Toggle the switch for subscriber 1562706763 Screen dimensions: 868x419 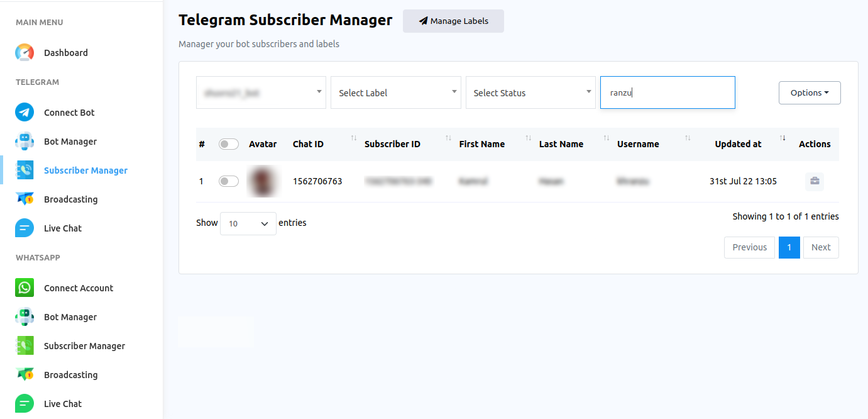click(229, 181)
